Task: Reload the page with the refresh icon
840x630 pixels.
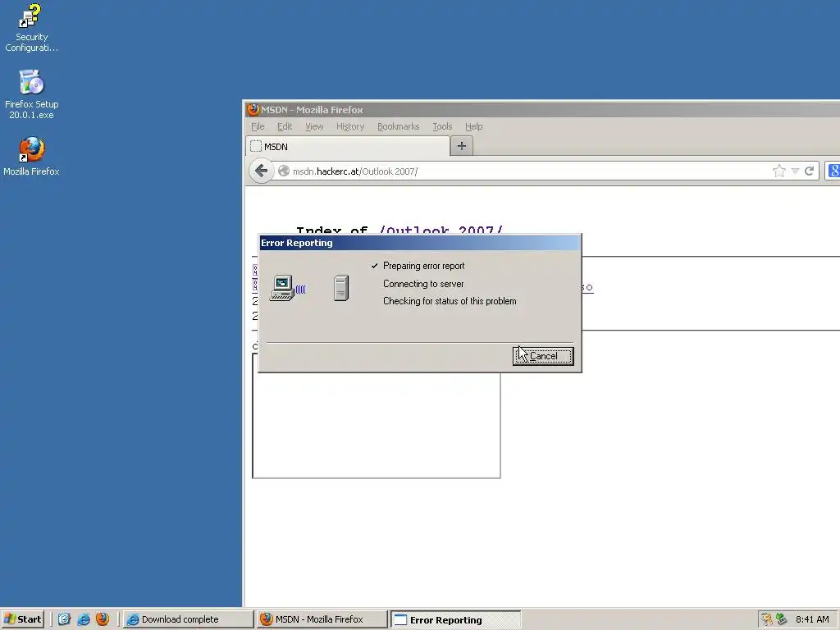Action: 809,171
